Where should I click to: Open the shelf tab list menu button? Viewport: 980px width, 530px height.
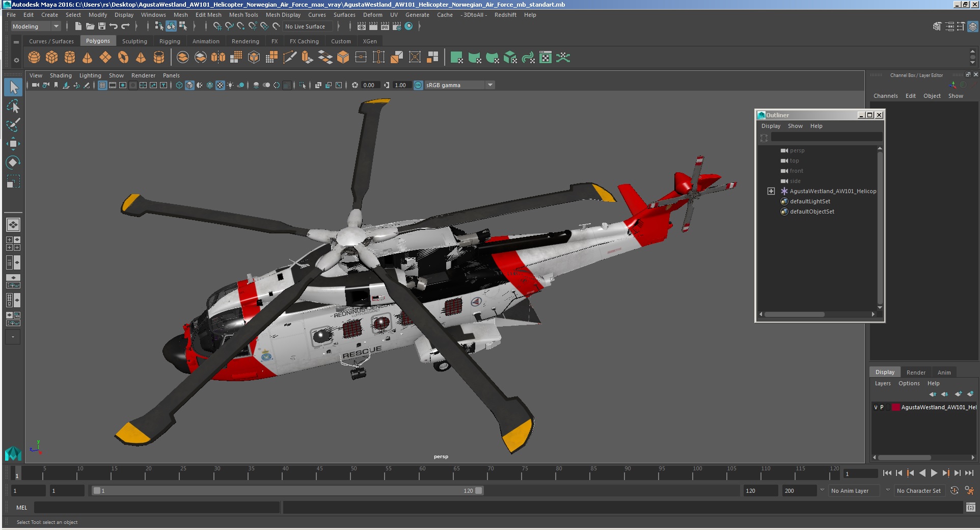(x=16, y=42)
